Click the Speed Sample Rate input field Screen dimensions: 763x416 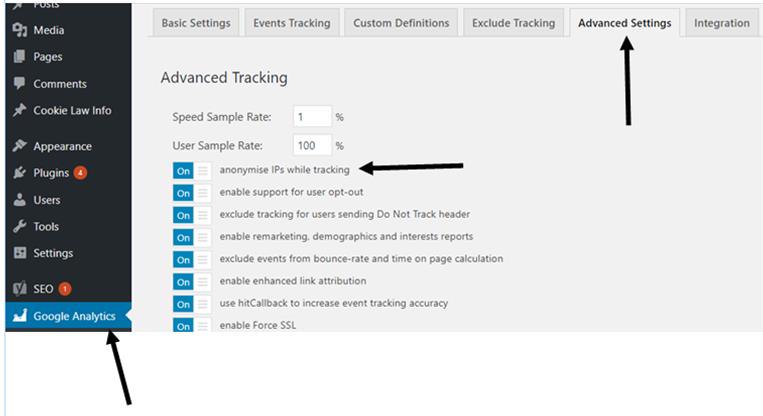pyautogui.click(x=312, y=117)
